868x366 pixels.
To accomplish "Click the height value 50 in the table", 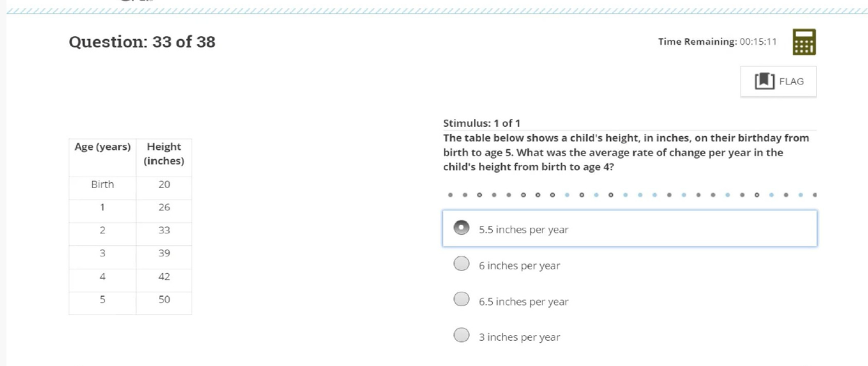I will (x=164, y=299).
